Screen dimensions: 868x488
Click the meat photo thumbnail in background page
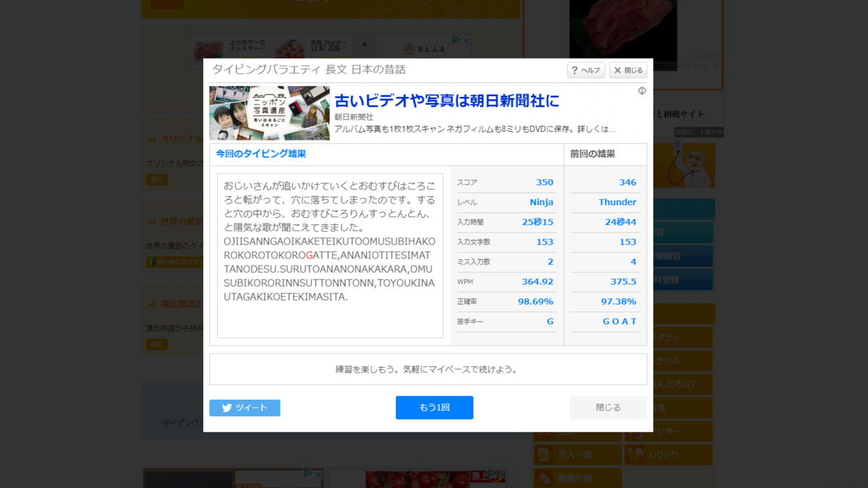623,34
